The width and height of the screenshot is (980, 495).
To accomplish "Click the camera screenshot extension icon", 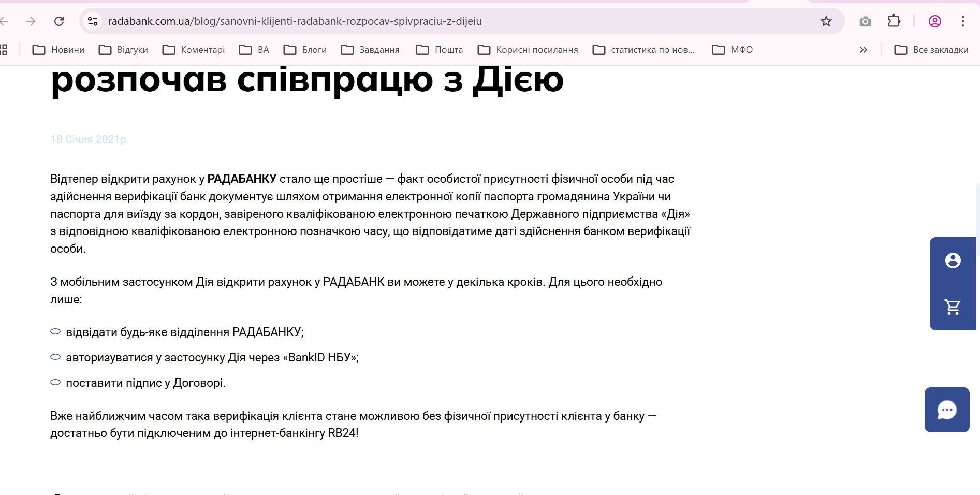I will 865,21.
